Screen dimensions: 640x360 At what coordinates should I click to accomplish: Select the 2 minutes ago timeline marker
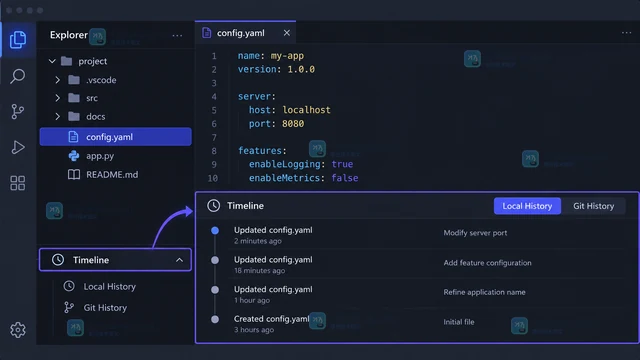tap(215, 231)
